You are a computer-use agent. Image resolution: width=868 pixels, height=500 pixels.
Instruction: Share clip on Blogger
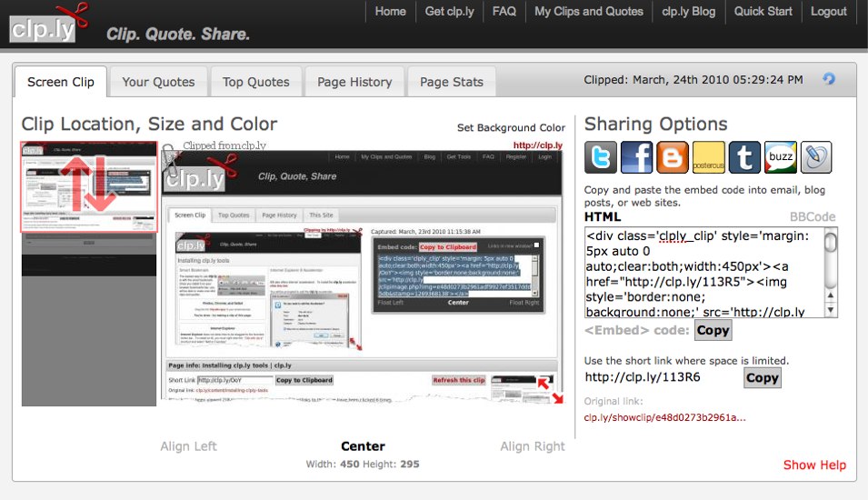point(673,157)
